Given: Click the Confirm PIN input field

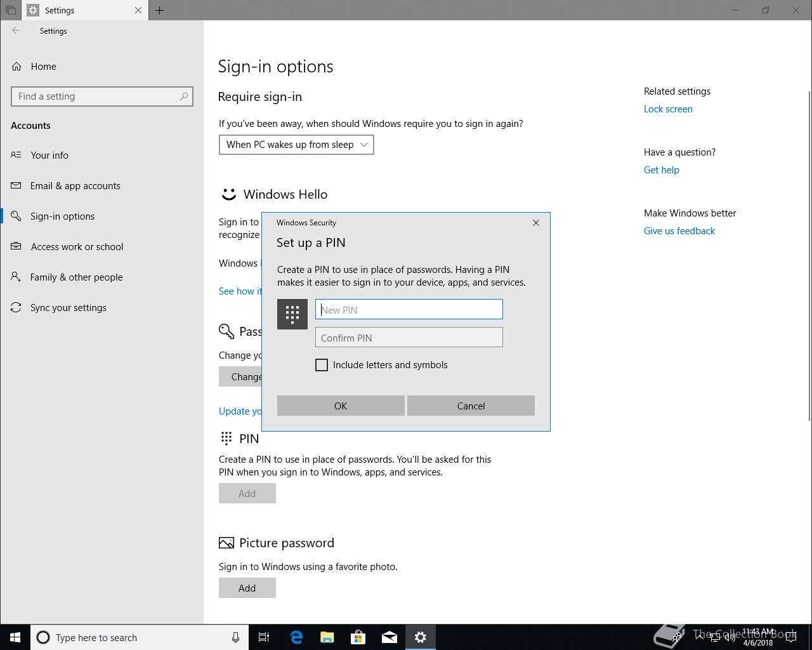Looking at the screenshot, I should click(x=409, y=338).
